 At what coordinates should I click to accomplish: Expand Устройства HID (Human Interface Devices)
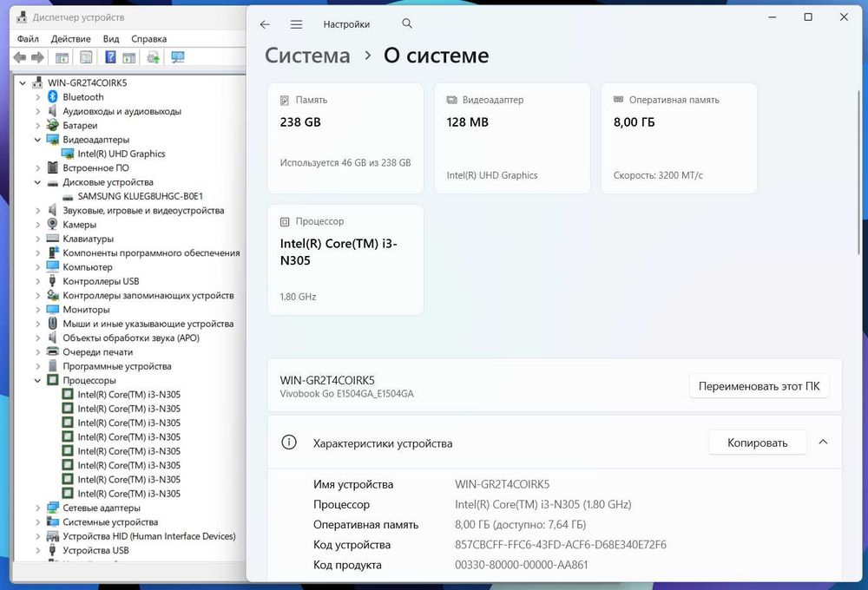(x=37, y=536)
